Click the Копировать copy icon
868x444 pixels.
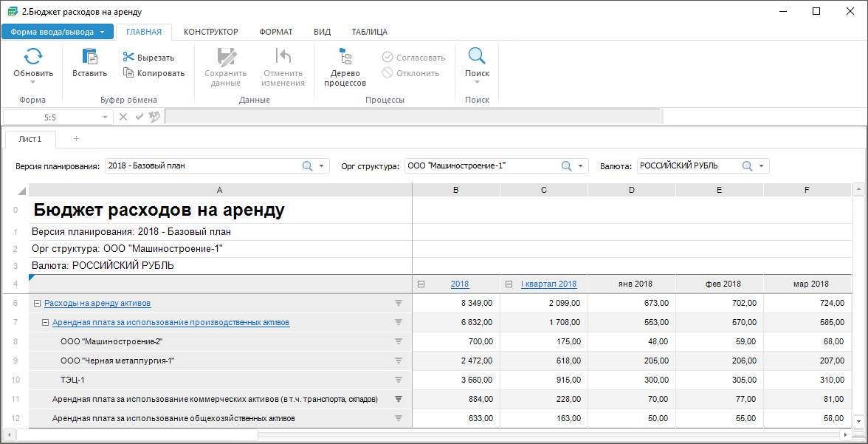128,73
